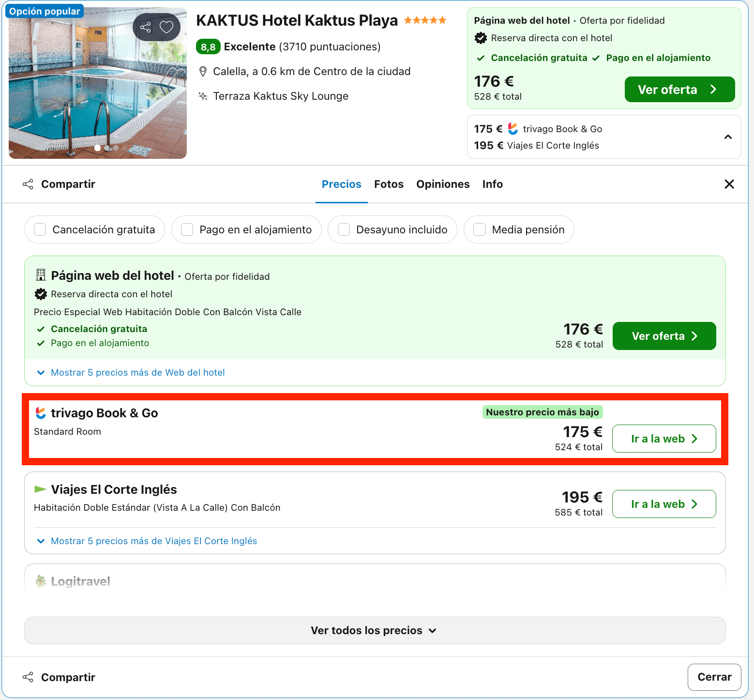Click the hotel building icon beside Página web del hotel
Viewport: 754px width, 700px height.
tap(41, 275)
